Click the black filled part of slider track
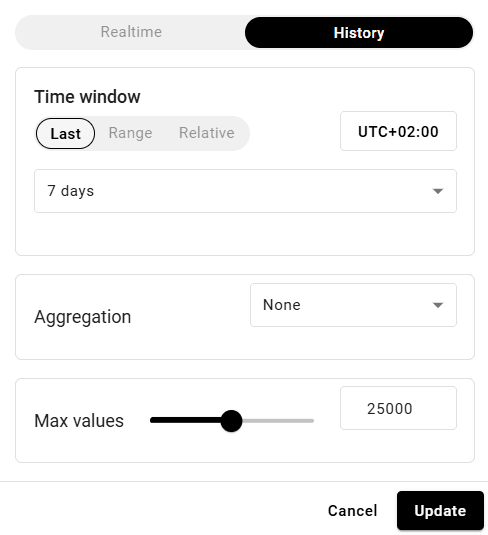 tap(185, 421)
